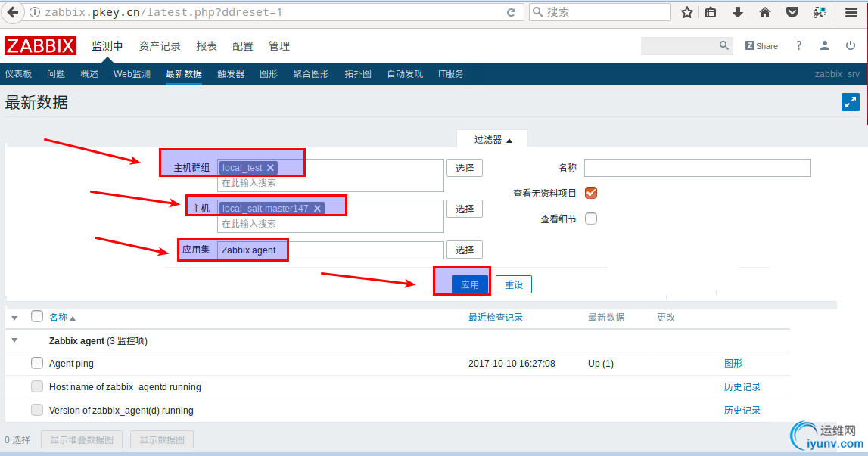Go to the IT服务 submenu tab

click(x=450, y=73)
